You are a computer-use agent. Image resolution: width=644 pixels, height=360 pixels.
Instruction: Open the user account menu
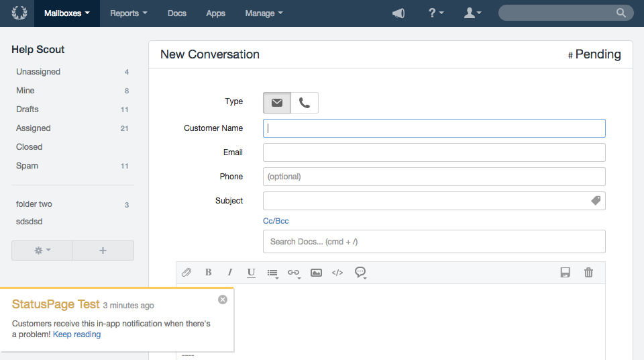(x=472, y=13)
